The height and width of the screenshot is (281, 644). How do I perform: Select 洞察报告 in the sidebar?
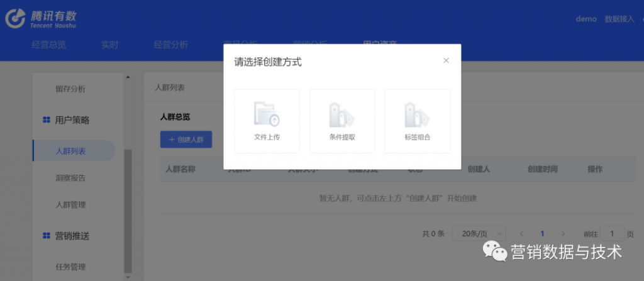[x=70, y=178]
